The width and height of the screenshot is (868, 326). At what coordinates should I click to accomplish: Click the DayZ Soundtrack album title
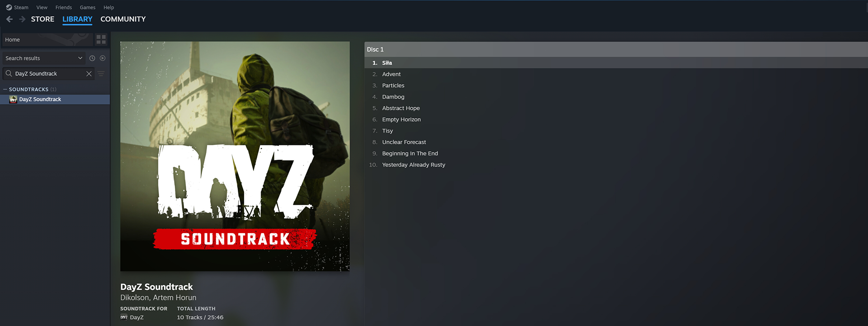tap(156, 287)
